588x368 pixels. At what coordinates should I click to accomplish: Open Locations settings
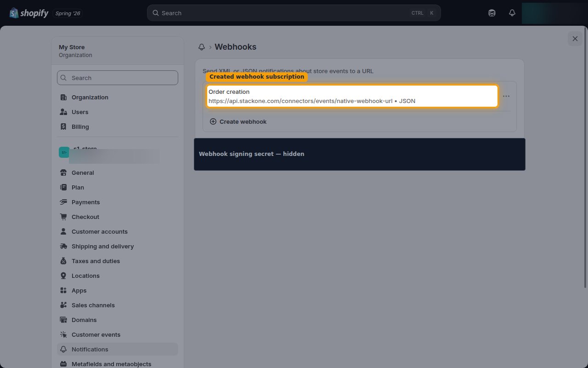click(118, 276)
